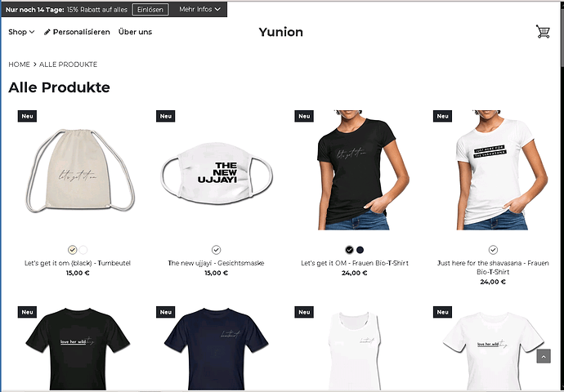Select the beige color option for the Turnbeutel
564x392 pixels.
[x=72, y=250]
